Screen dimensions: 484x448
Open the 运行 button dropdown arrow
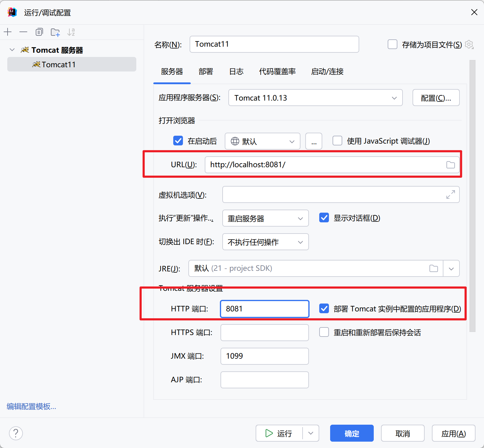[x=311, y=433]
